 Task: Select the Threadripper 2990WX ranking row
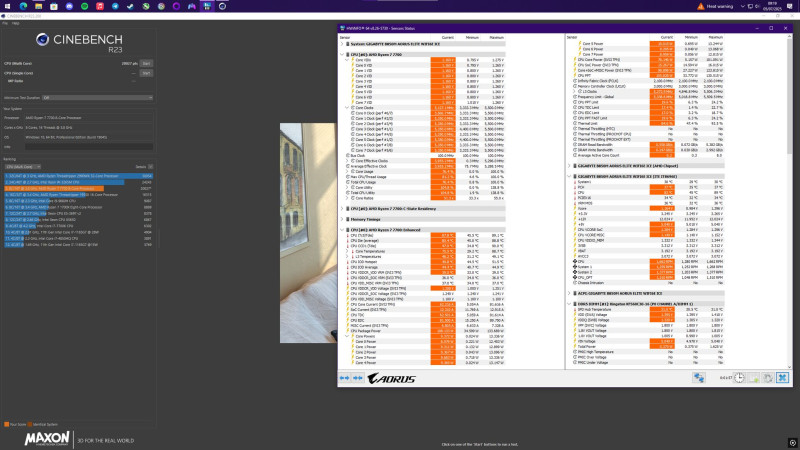(x=79, y=176)
